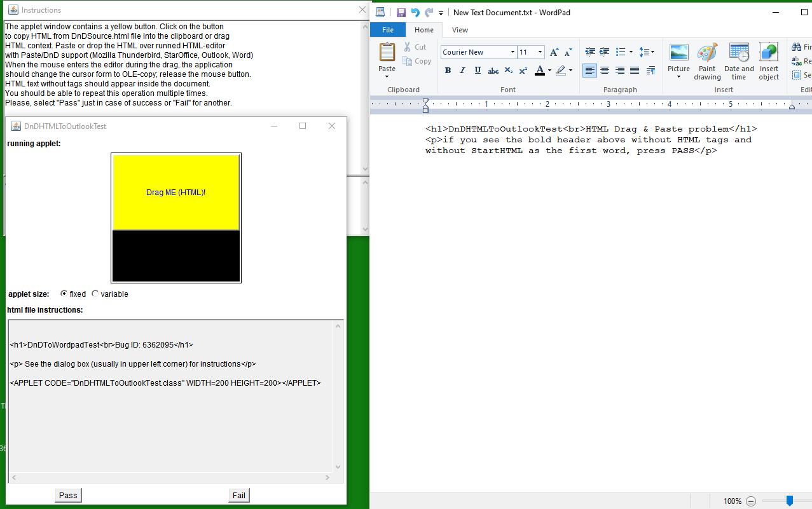Click the Strikethrough button
Viewport: 812px width, 509px height.
click(x=493, y=71)
